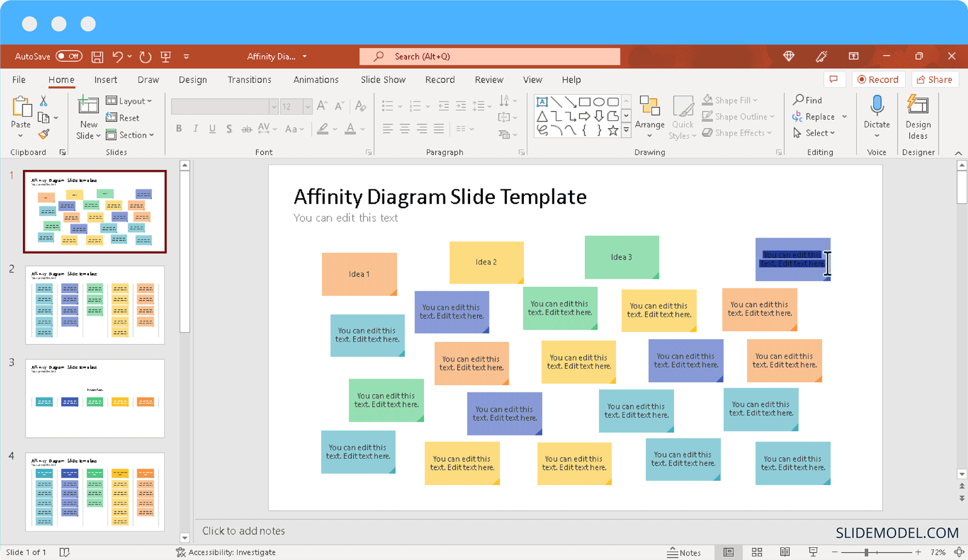Switch to Slide Sorter view icon

757,552
